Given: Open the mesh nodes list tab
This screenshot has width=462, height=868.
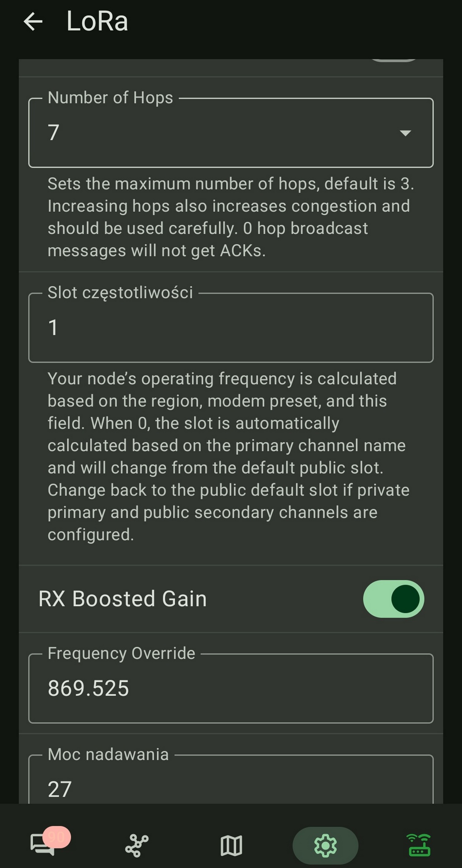Looking at the screenshot, I should (x=136, y=845).
